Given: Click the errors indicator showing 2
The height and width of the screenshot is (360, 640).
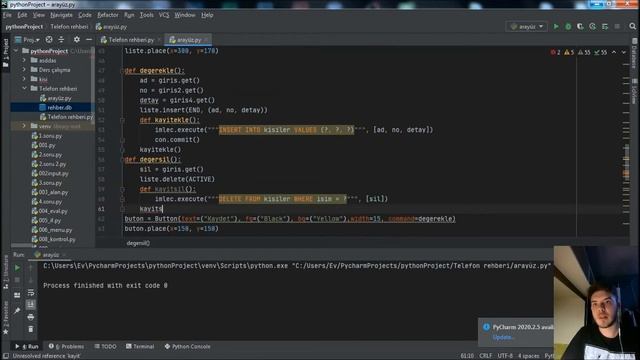Looking at the screenshot, I should [x=556, y=52].
